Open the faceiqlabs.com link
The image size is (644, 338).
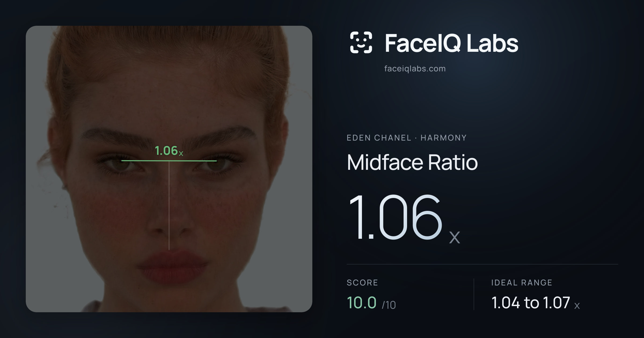pos(415,69)
